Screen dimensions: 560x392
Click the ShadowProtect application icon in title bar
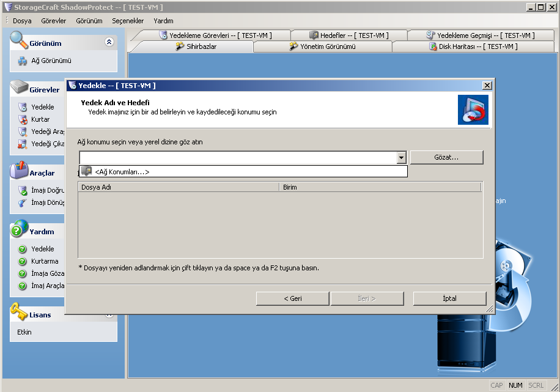point(8,7)
